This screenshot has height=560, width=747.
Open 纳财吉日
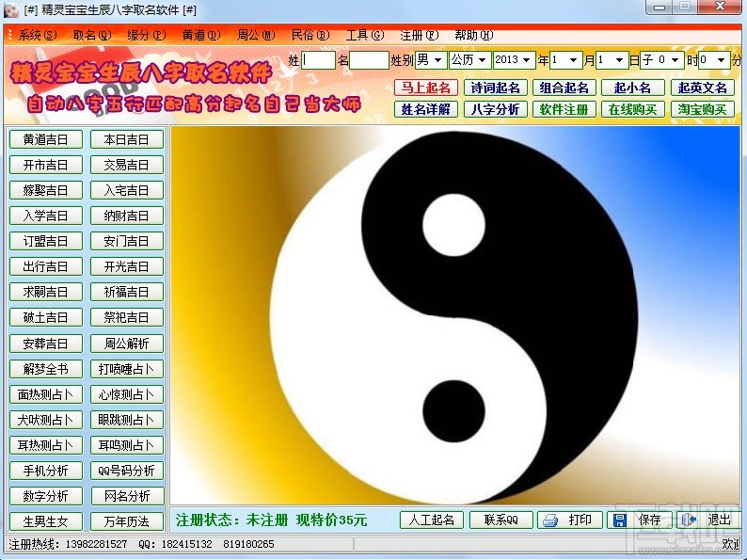coord(127,216)
